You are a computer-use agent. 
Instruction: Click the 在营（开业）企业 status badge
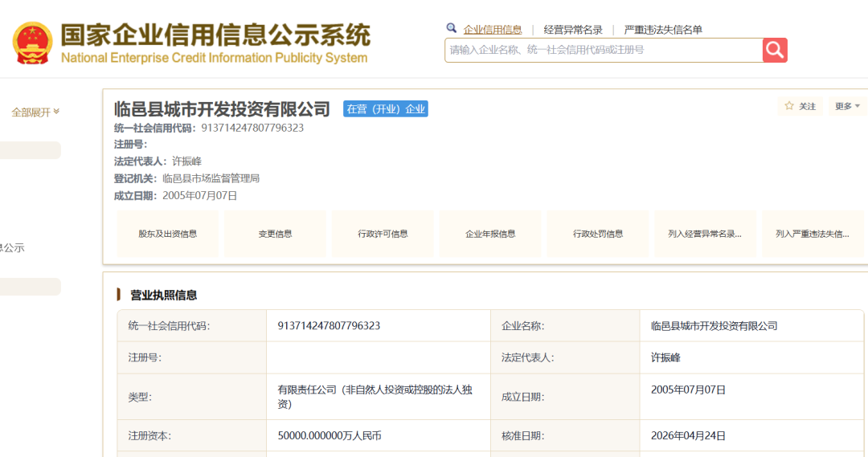(386, 108)
